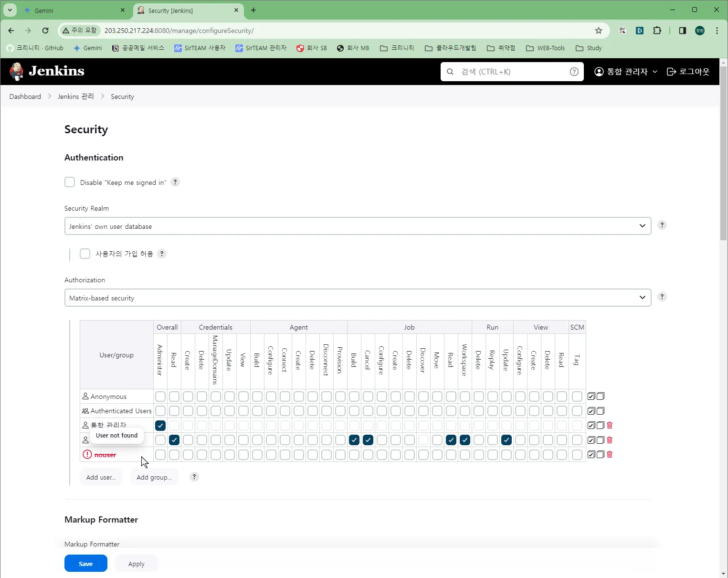This screenshot has width=728, height=578.
Task: Click the browser address bar URL
Action: click(x=179, y=31)
